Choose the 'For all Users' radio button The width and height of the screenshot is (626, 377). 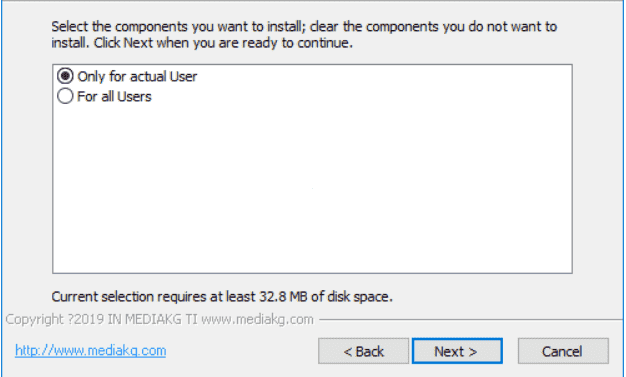pos(65,96)
